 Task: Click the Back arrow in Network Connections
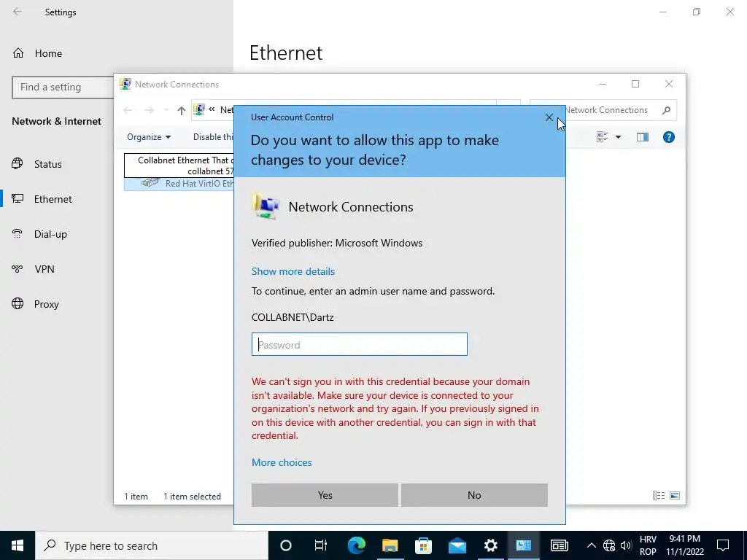(x=128, y=111)
